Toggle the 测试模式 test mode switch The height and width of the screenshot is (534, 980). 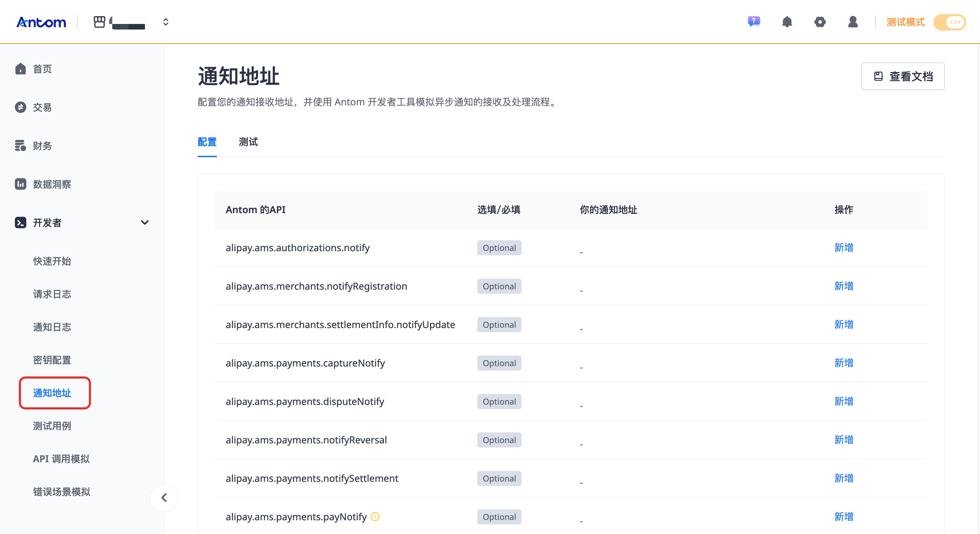click(949, 22)
